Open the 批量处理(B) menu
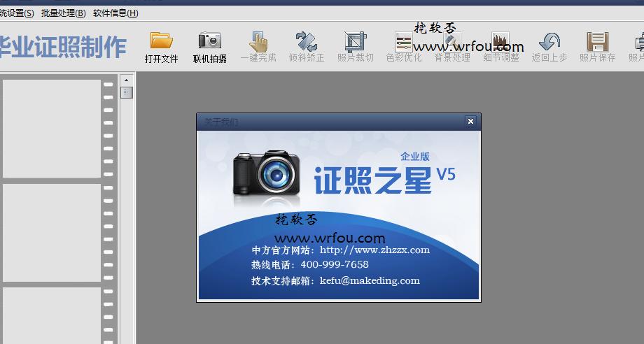 click(63, 13)
